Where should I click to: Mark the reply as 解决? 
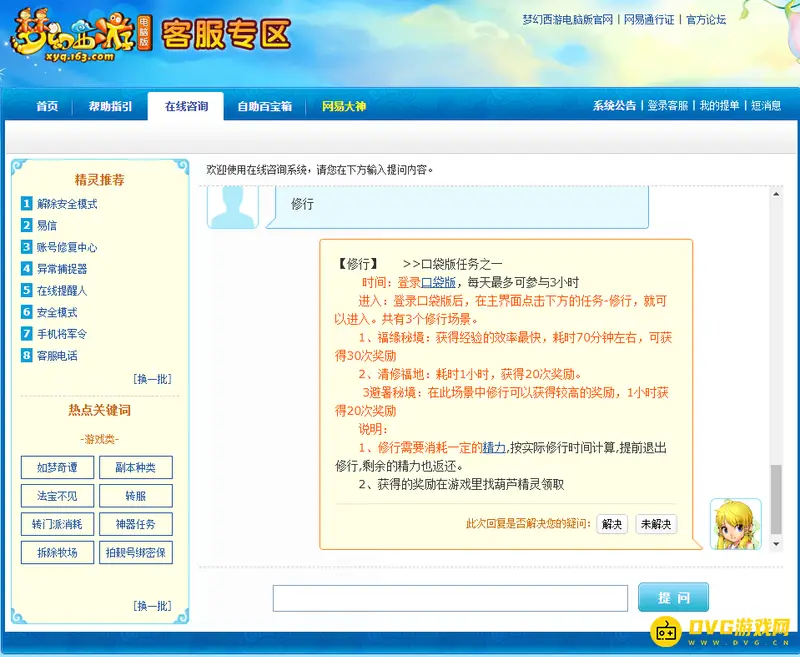click(x=612, y=524)
